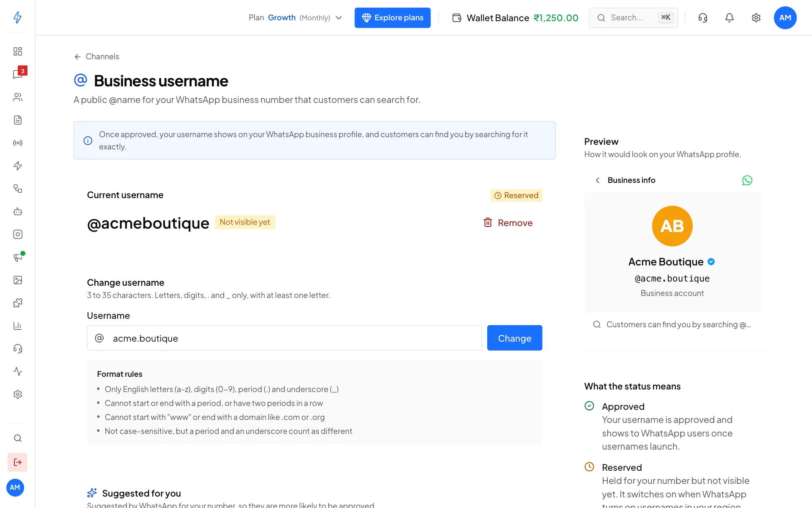Open the integrations puzzle icon in sidebar
812x508 pixels.
click(17, 303)
